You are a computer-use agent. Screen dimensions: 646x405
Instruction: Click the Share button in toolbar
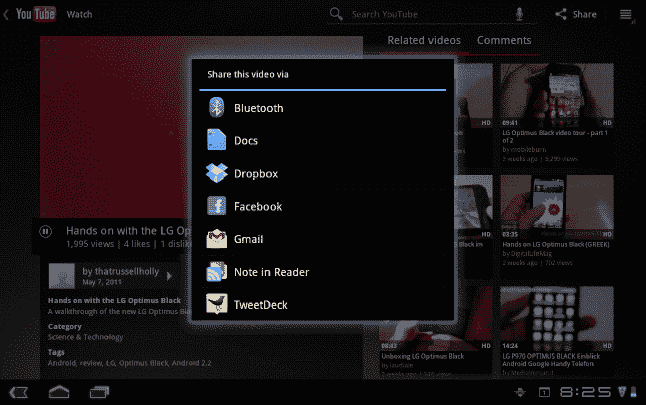[576, 14]
